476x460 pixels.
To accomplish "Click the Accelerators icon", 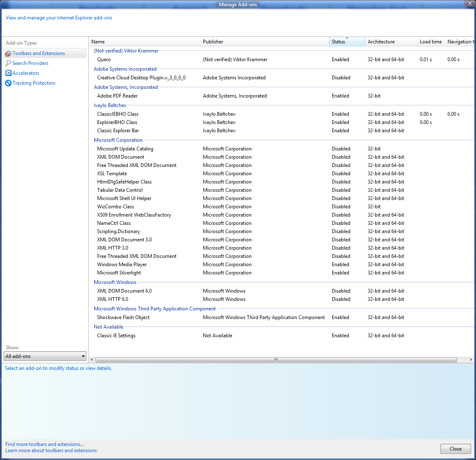I will tap(8, 73).
